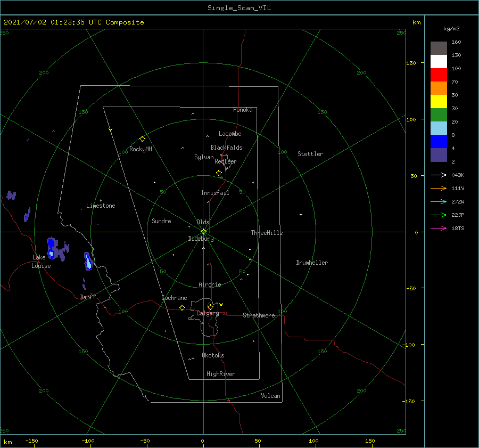Click the Blackfalds label
The width and height of the screenshot is (479, 448).
pyautogui.click(x=226, y=148)
